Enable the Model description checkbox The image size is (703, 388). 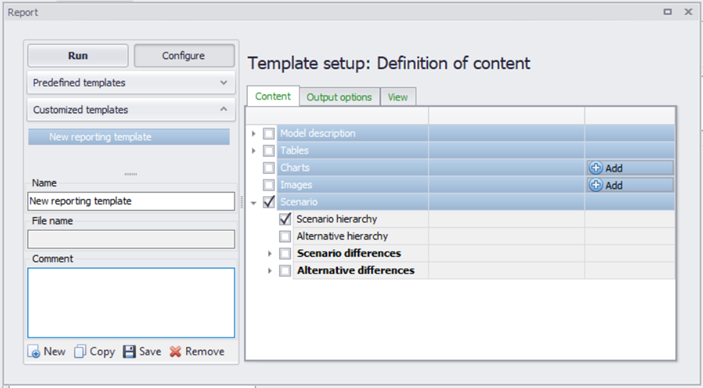point(269,134)
